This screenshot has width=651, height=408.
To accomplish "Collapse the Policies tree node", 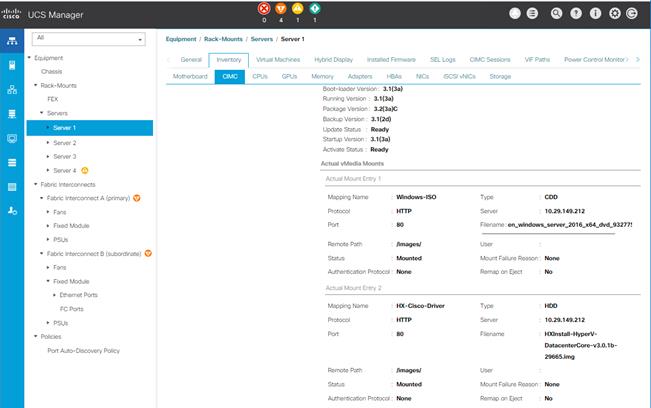I will [x=36, y=337].
